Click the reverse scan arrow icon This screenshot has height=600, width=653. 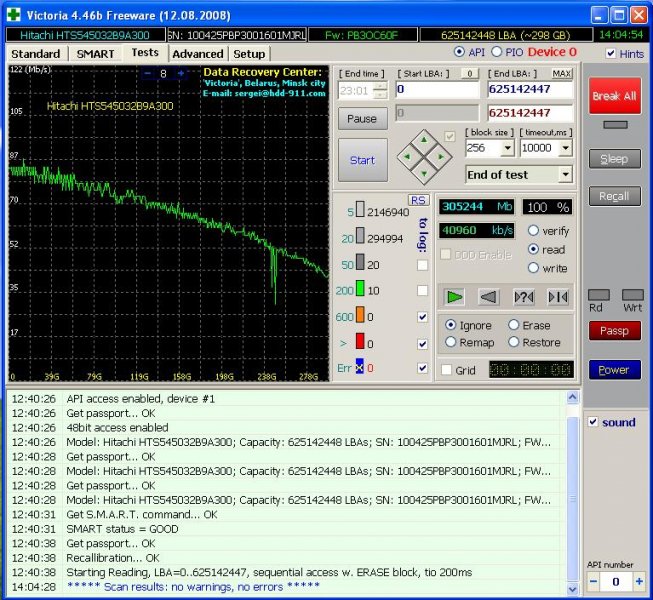(x=489, y=296)
